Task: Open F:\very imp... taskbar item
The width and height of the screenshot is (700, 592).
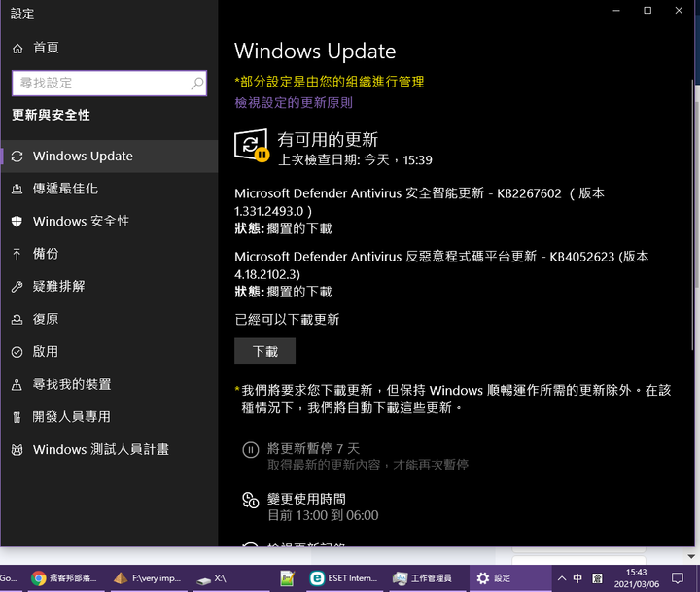Action: [x=148, y=578]
